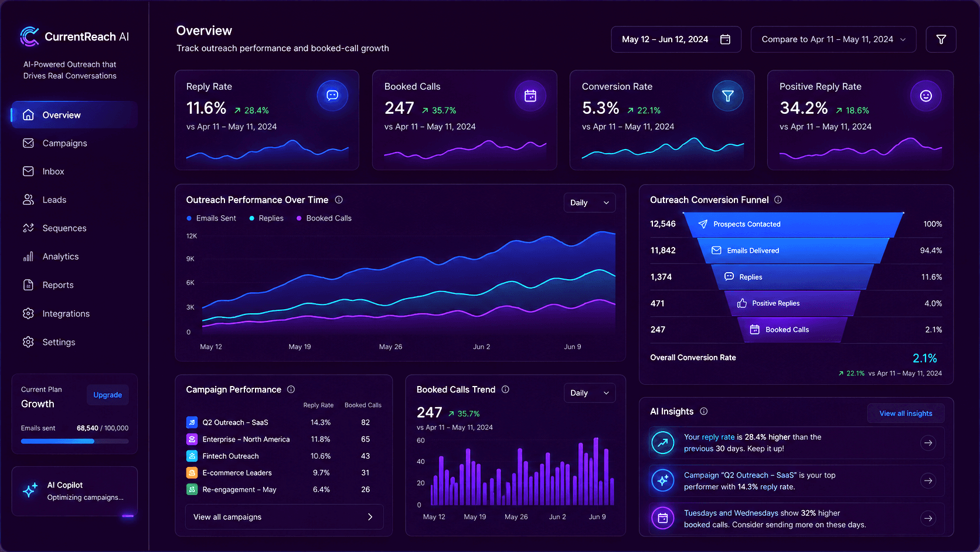
Task: Click the Re-engagement – May campaign icon
Action: tap(192, 489)
